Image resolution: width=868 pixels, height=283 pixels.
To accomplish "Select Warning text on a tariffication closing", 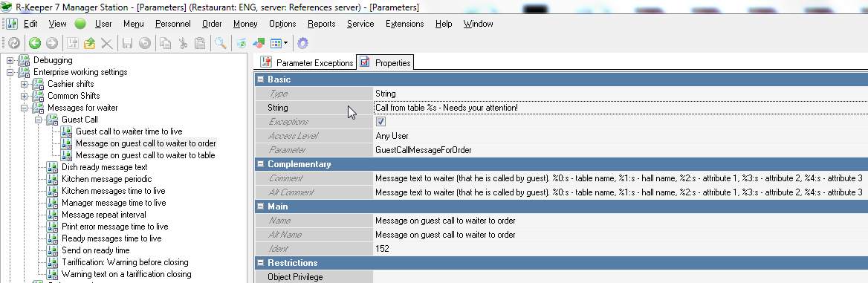I will (x=126, y=274).
